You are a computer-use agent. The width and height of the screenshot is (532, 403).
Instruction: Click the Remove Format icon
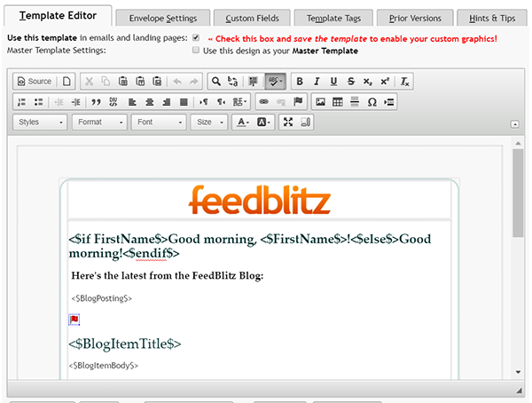405,82
